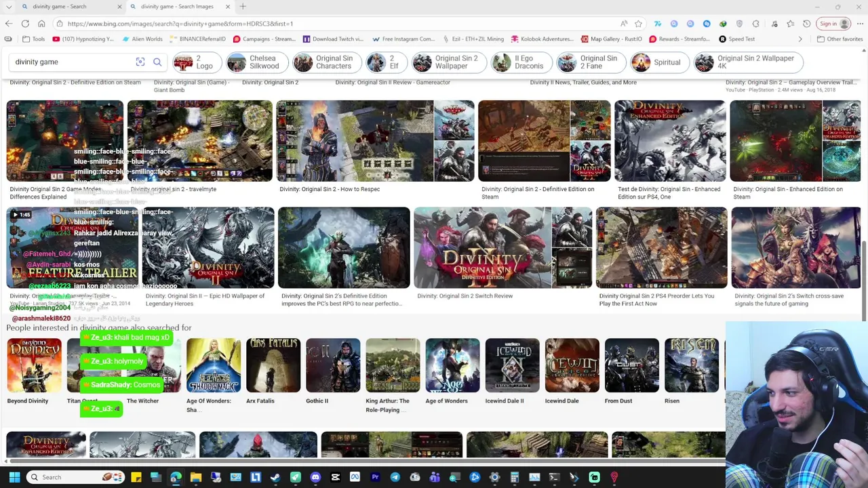Open Adobe Premiere Pro from the taskbar
This screenshot has width=868, height=488.
pyautogui.click(x=375, y=477)
